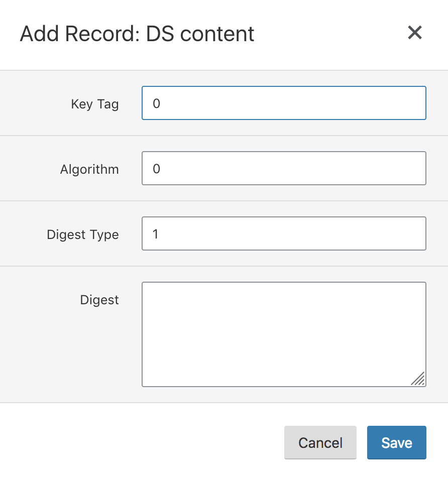Close the Add Record dialog with X
Screen dimensions: 448x481
(414, 33)
